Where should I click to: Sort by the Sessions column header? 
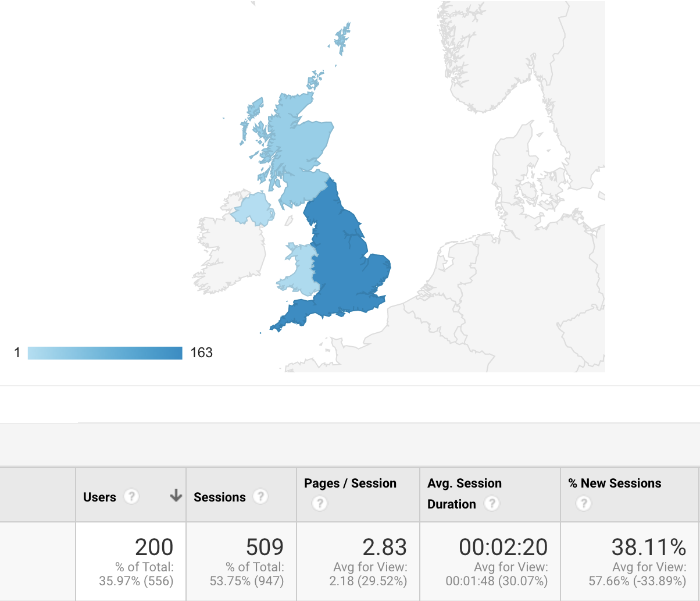click(x=219, y=497)
